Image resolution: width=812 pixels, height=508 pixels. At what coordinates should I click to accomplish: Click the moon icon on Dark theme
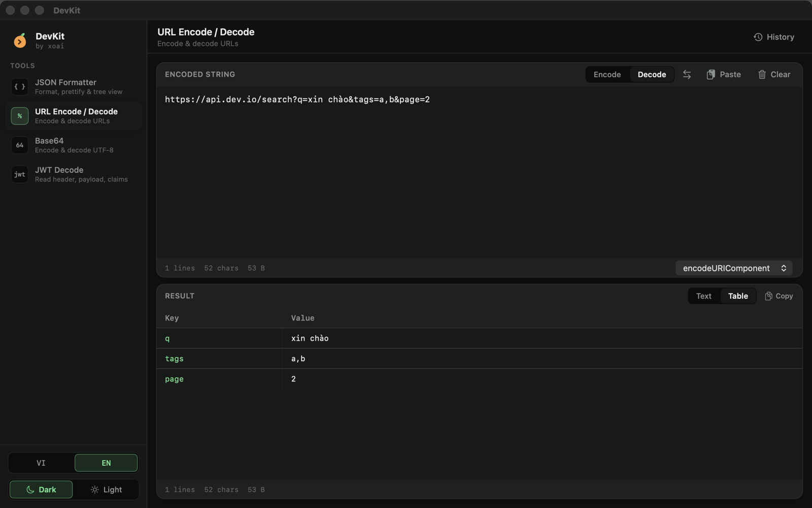pyautogui.click(x=30, y=490)
